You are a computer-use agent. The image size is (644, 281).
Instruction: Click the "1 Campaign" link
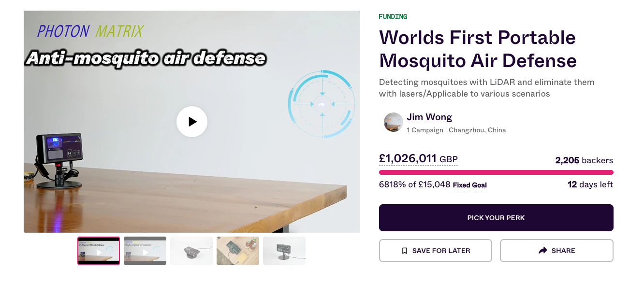point(424,130)
